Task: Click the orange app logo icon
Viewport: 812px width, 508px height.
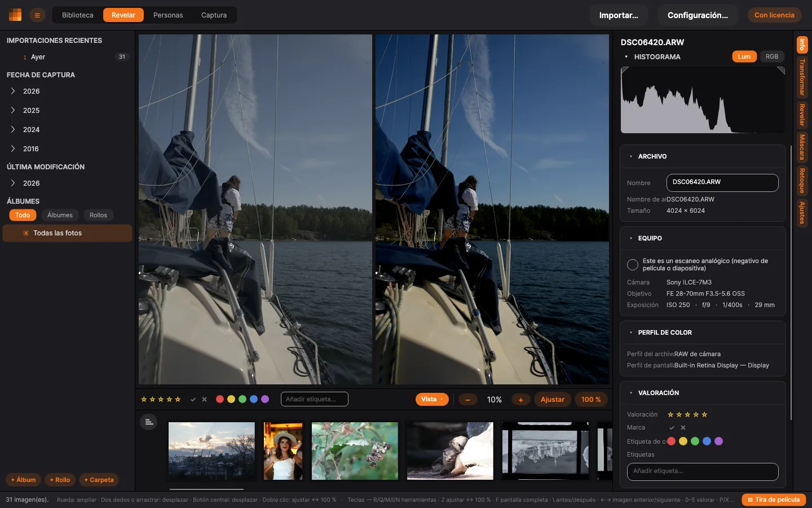Action: tap(15, 15)
